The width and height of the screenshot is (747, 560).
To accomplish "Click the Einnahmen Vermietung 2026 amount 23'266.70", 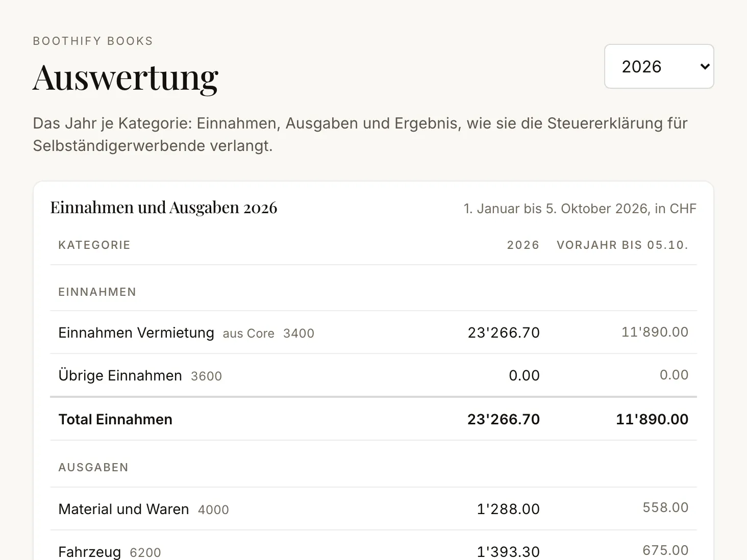I will pyautogui.click(x=504, y=333).
